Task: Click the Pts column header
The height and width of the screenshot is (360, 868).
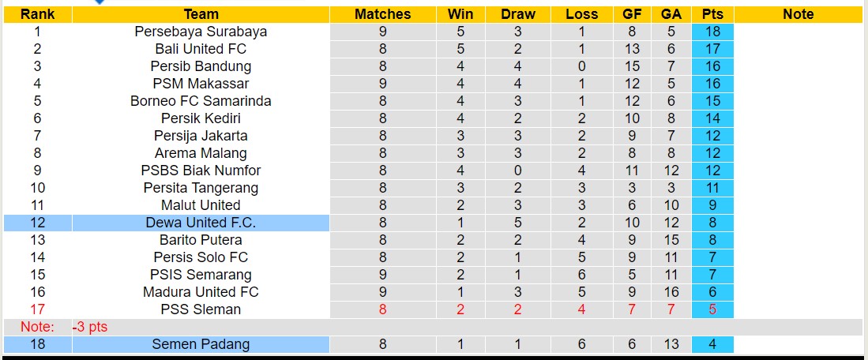Action: click(712, 14)
